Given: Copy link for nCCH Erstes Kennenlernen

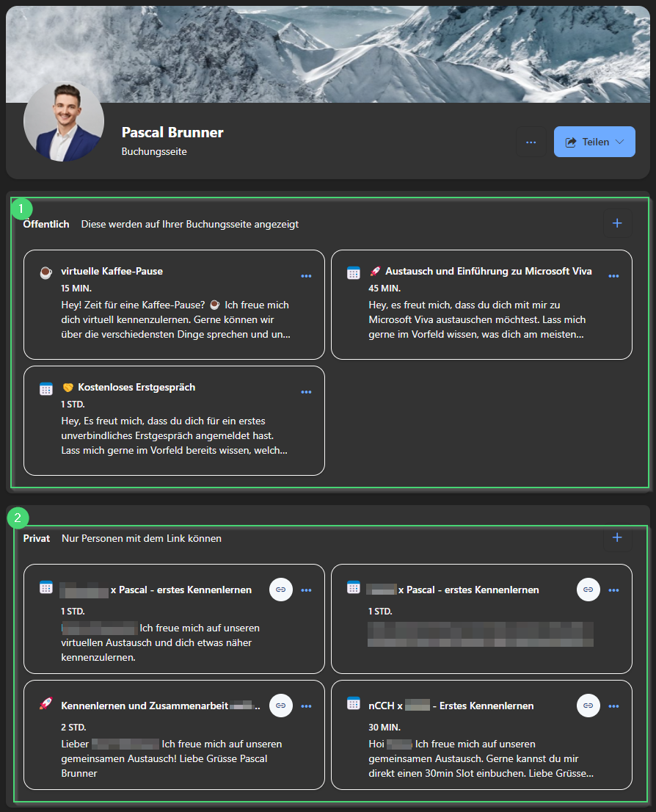Looking at the screenshot, I should [x=588, y=706].
